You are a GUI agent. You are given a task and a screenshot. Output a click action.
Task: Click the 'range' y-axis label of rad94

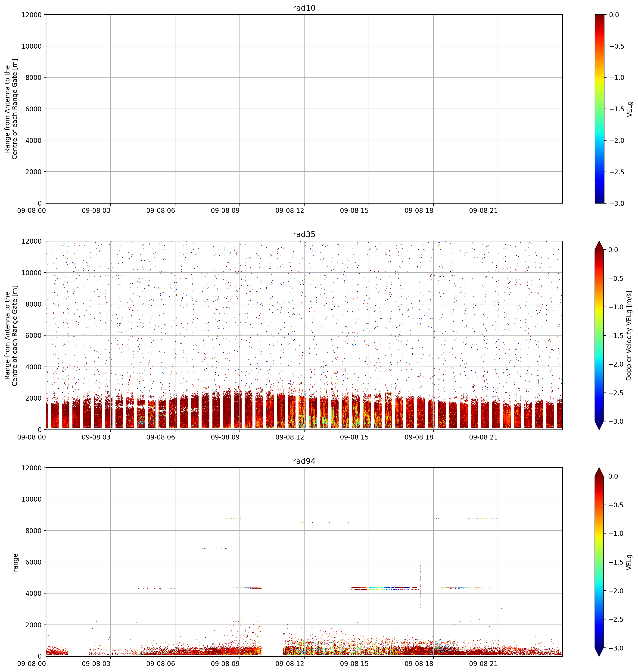[15, 562]
